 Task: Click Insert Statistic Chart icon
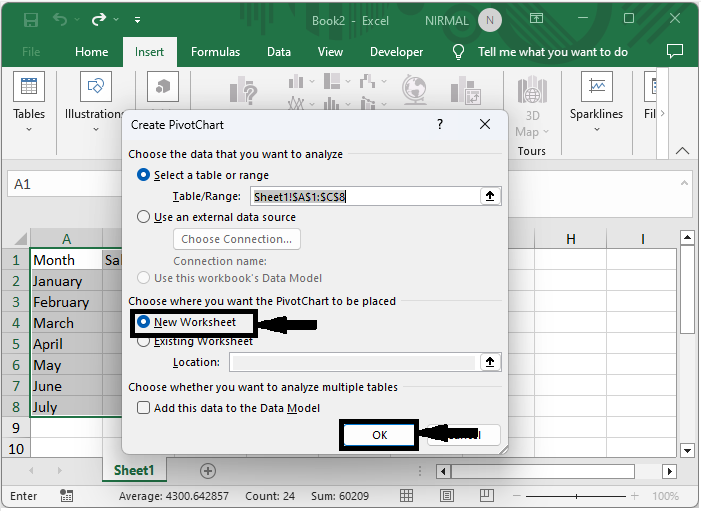point(332,104)
